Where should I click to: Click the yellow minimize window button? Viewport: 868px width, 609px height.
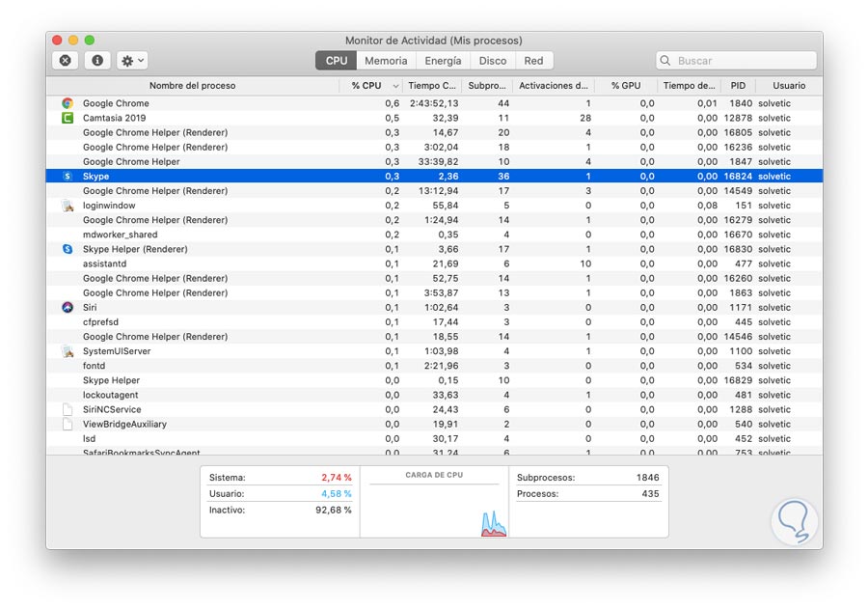[73, 40]
